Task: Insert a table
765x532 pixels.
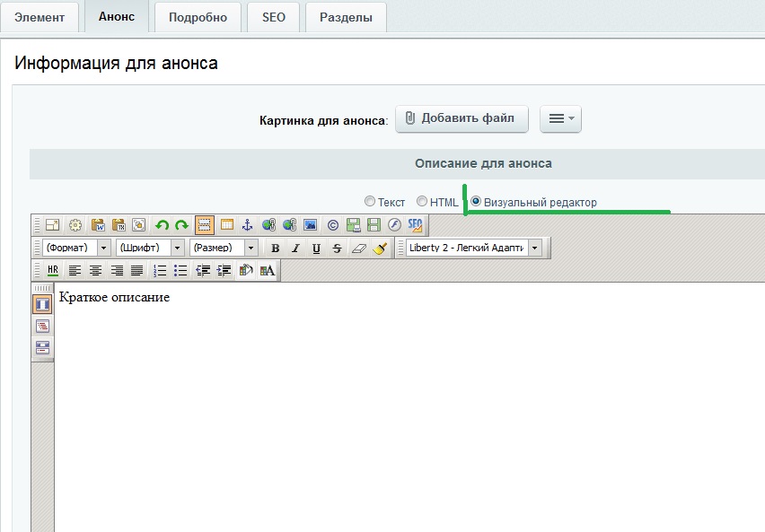Action: coord(227,225)
